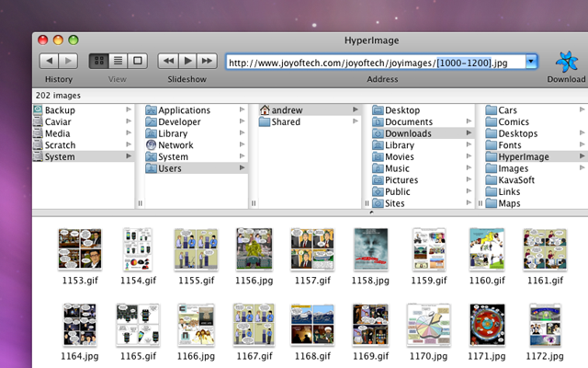
Task: Select the 1171.jpg thumbnail
Action: pyautogui.click(x=486, y=326)
